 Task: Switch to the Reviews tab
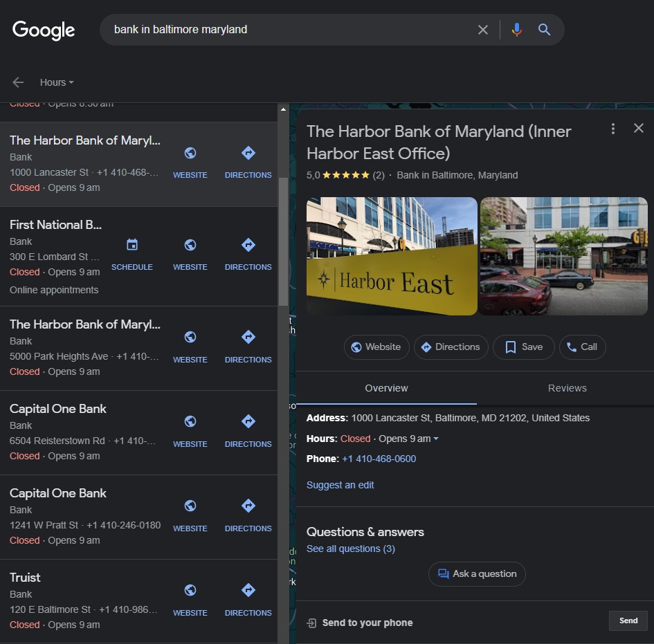567,388
